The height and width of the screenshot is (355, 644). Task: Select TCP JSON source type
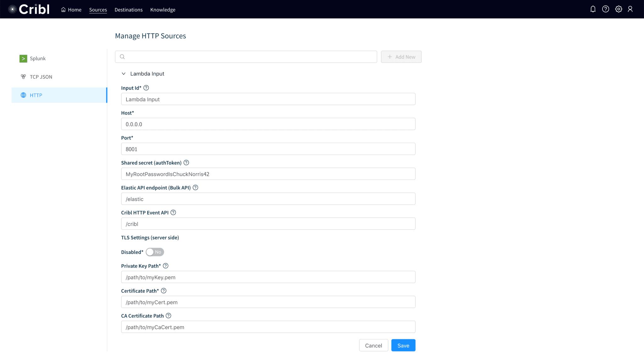pos(41,77)
